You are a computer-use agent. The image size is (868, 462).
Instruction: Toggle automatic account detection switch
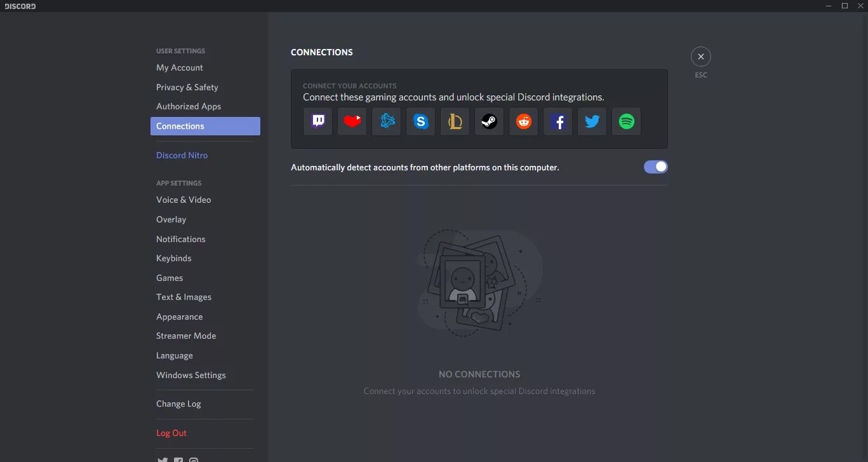click(656, 167)
